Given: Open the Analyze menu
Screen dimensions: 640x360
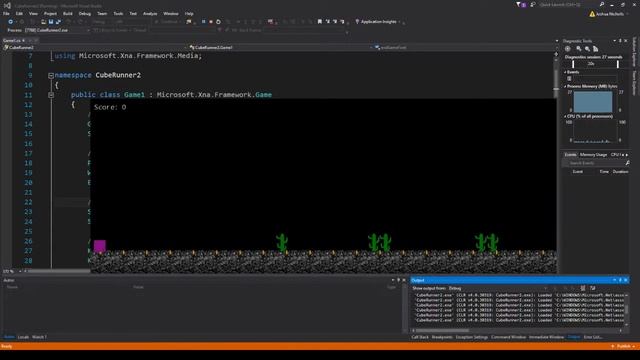Looking at the screenshot, I should (x=150, y=13).
